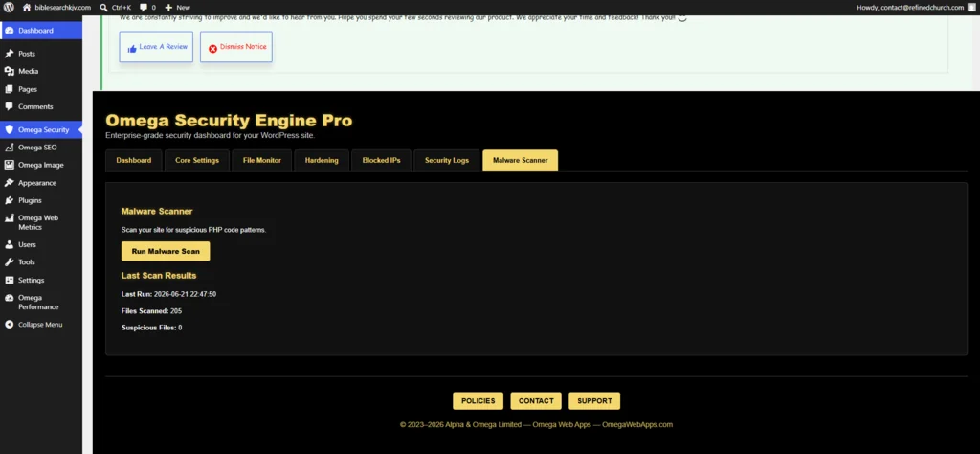The image size is (980, 454).
Task: Open Omega Performance menu item
Action: [x=40, y=302]
